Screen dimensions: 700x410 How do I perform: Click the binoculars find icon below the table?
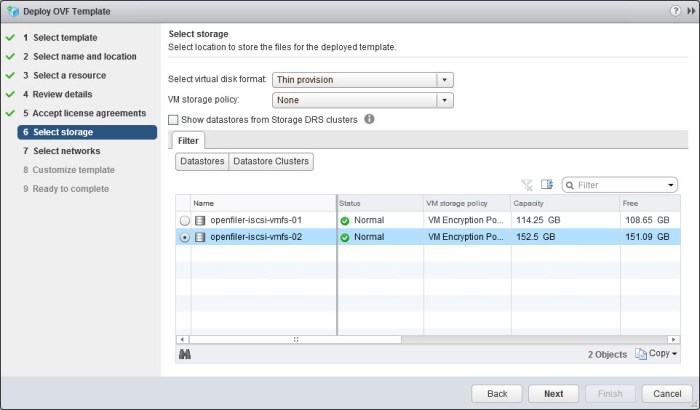(184, 354)
